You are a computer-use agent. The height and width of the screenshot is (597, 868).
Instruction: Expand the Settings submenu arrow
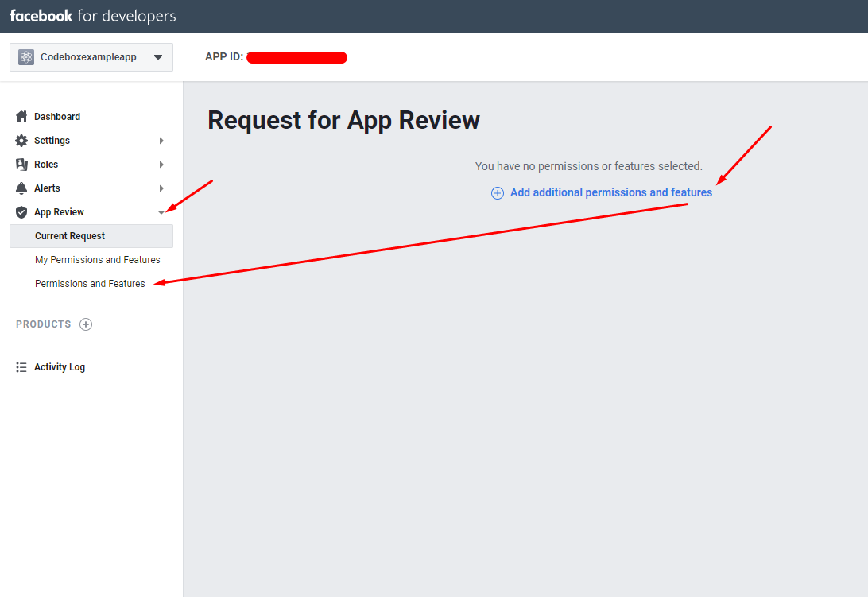pos(161,141)
